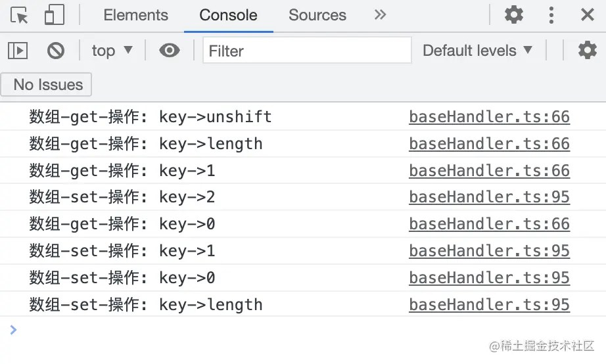The image size is (606, 364).
Task: Open console settings gear beside log levels
Action: 587,51
